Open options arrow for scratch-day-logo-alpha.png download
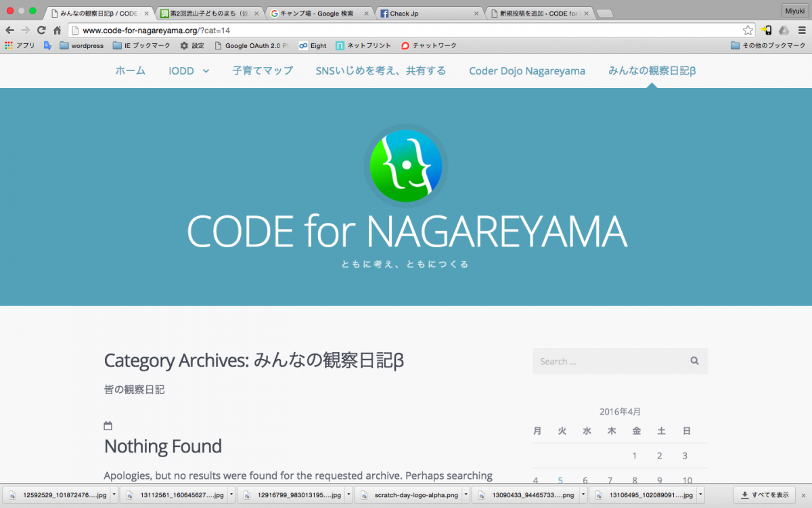812x508 pixels. point(466,494)
